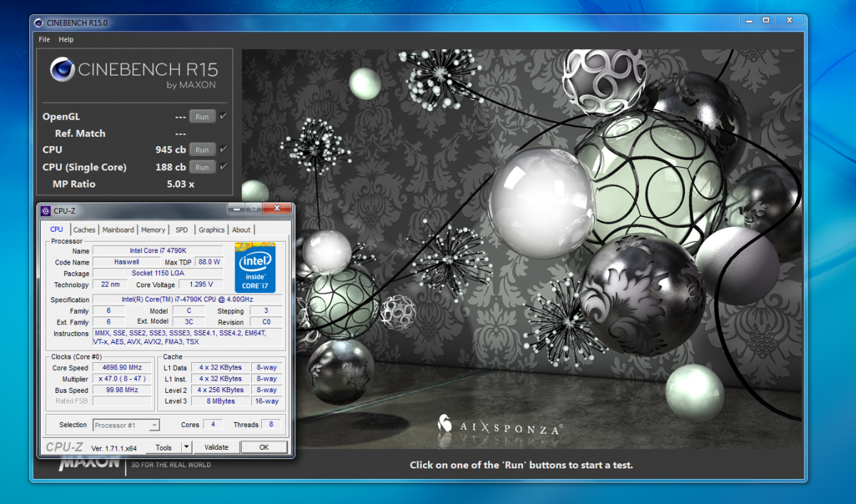Click the MP Ratio value '5.03 x'
Image resolution: width=856 pixels, height=504 pixels.
click(180, 184)
